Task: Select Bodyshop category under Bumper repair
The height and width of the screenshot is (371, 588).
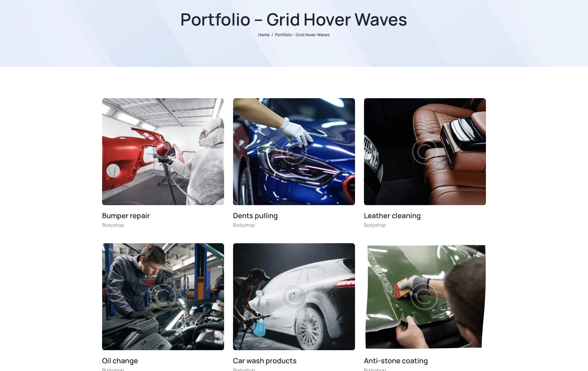Action: (113, 225)
